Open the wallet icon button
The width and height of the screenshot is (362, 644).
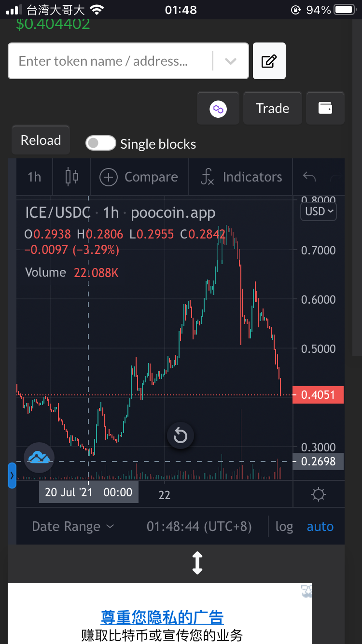coord(325,108)
